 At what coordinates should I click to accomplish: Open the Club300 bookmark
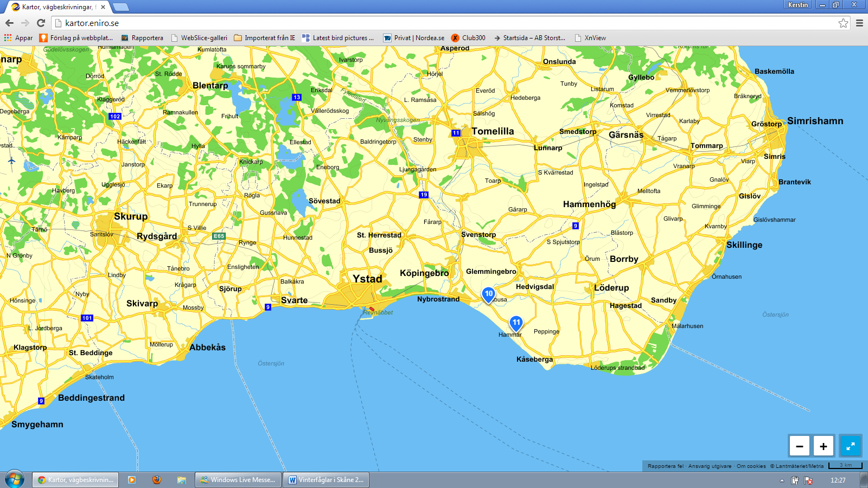[x=469, y=38]
